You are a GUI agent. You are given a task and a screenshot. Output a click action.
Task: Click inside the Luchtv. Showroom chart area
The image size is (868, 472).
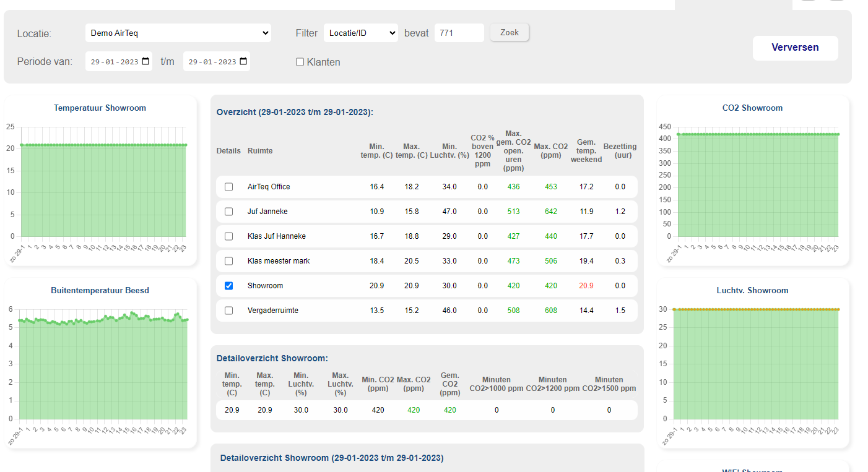[757, 364]
